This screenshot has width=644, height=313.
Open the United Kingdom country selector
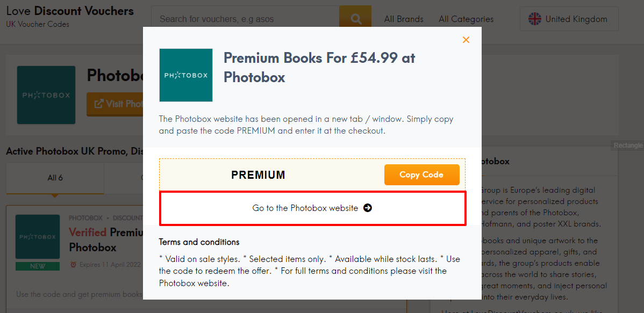[569, 19]
